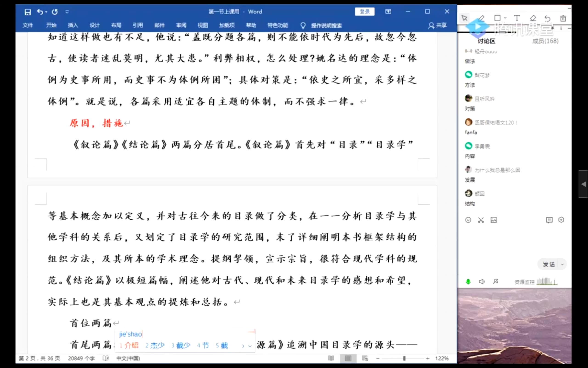
Task: Open Quick Access Toolbar customize dropdown
Action: [x=67, y=12]
